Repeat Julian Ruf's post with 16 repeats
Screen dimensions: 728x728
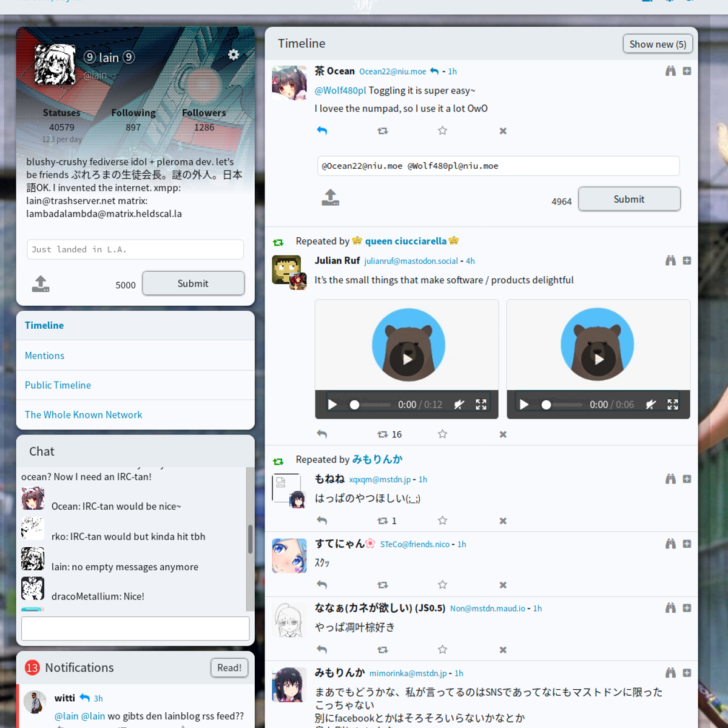(383, 434)
